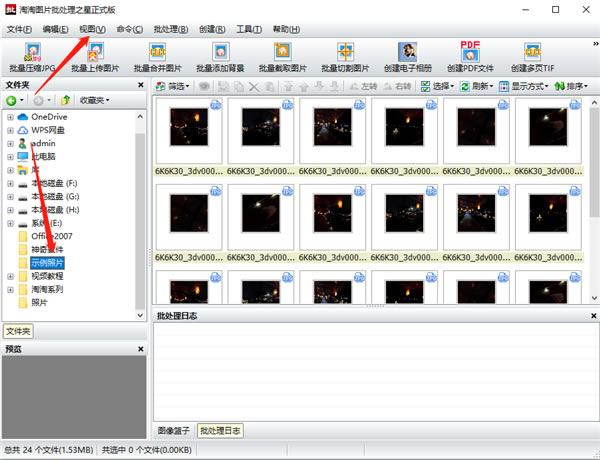Select the 本地磁盘 (H:) drive
600x460 pixels.
(x=55, y=210)
